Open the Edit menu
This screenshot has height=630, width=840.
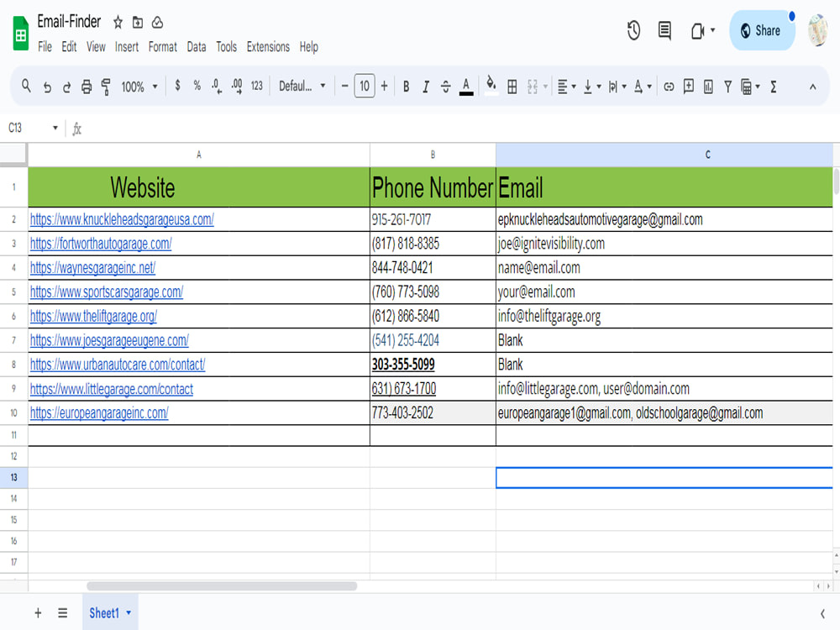tap(69, 47)
